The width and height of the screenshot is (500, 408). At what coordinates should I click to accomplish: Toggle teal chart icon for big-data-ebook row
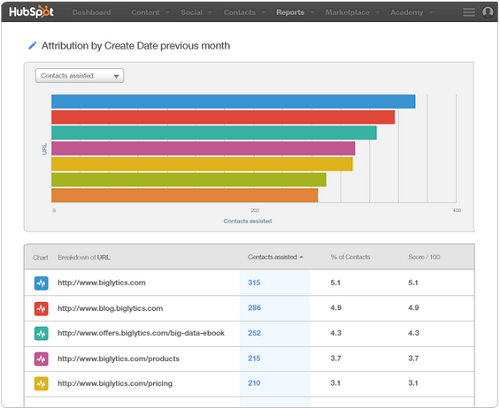click(x=41, y=333)
